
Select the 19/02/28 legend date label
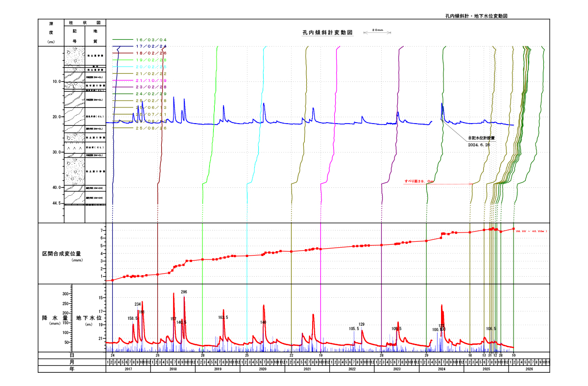(x=151, y=59)
